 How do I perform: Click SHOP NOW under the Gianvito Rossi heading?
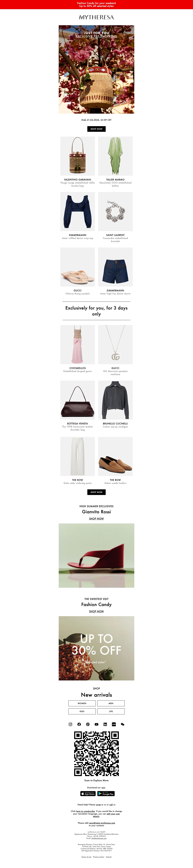(96, 519)
